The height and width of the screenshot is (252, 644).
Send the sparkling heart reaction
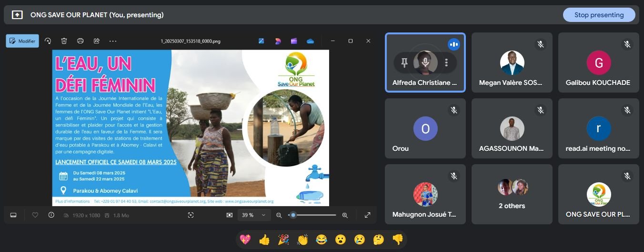pos(245,239)
